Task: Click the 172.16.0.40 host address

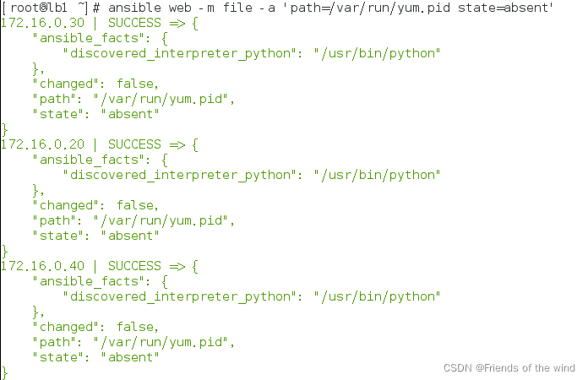Action: 43,266
